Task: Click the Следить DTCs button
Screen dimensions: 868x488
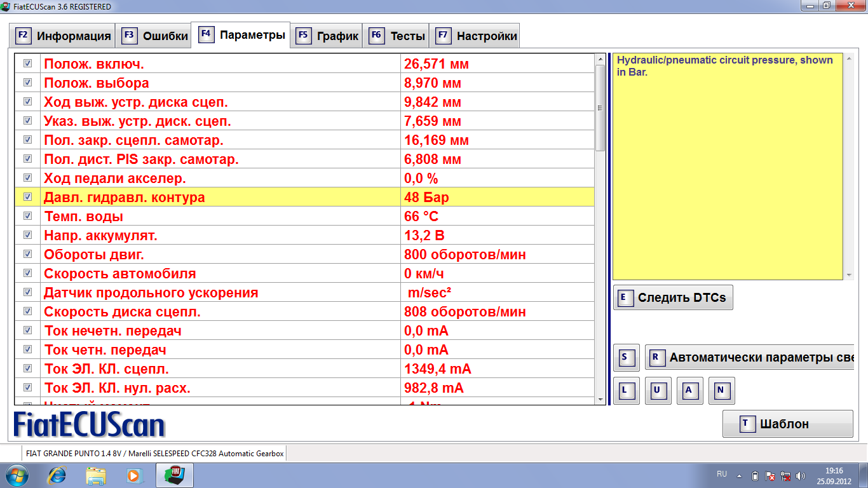Action: pos(673,297)
